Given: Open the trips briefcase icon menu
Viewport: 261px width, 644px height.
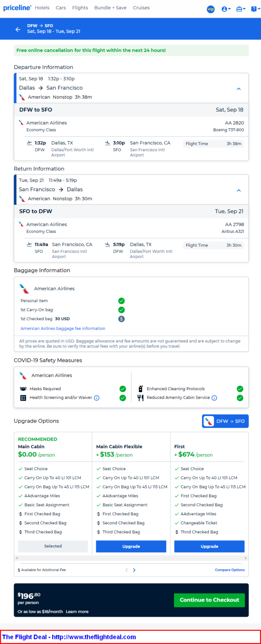Looking at the screenshot, I should (241, 9).
